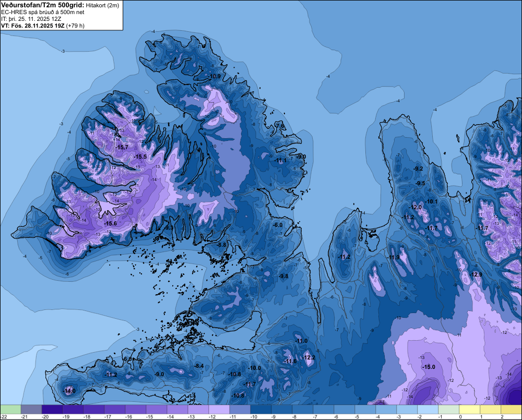Image resolution: width=522 pixels, height=420 pixels.
Task: Select the '-12.9' temperature value
Action: coord(476,274)
